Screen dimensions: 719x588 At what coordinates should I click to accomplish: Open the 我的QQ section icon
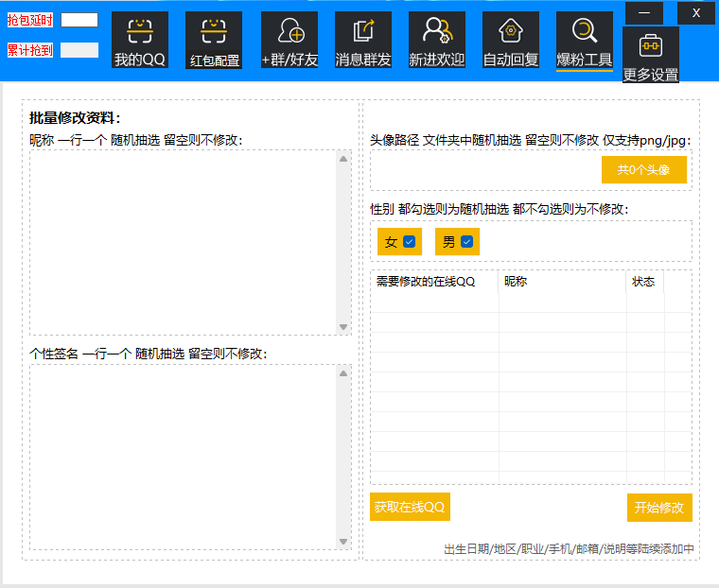(140, 32)
